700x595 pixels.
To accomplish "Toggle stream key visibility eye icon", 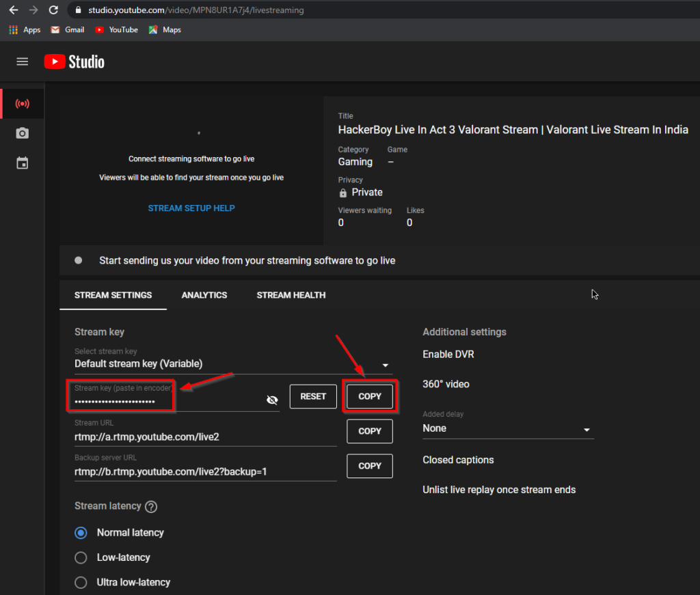I will 272,400.
